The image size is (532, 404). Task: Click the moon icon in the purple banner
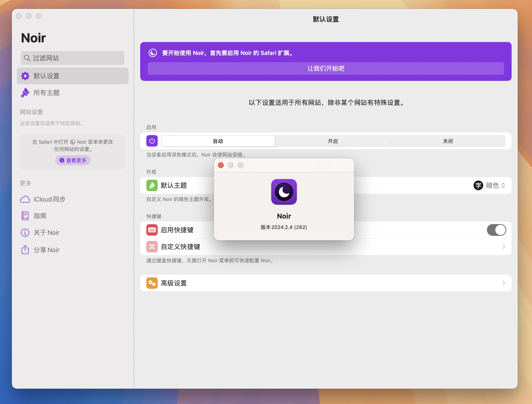pos(153,53)
